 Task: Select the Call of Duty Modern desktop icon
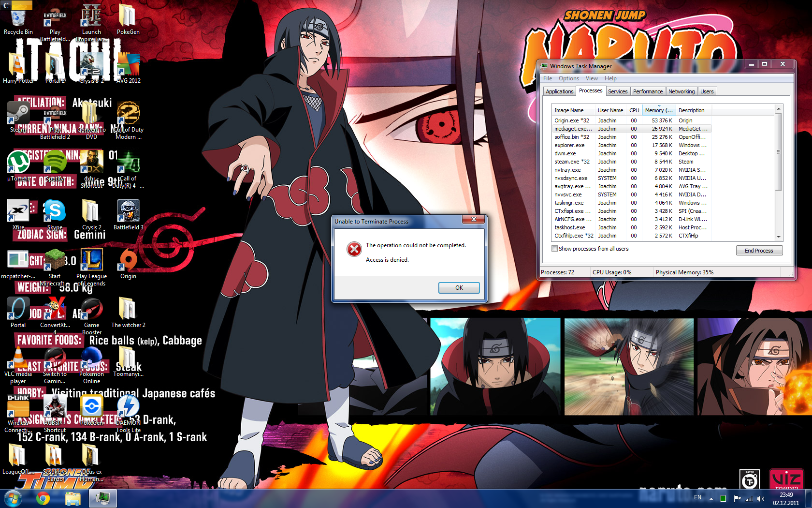tap(128, 119)
